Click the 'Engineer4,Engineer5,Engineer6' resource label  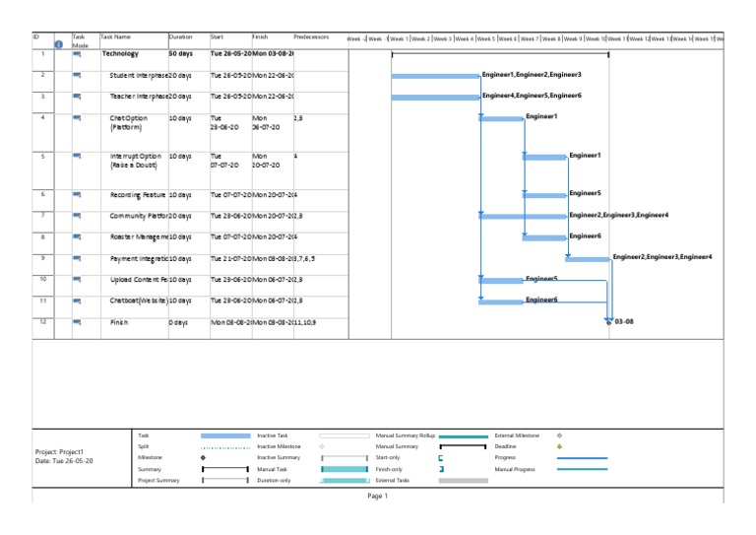pos(532,96)
